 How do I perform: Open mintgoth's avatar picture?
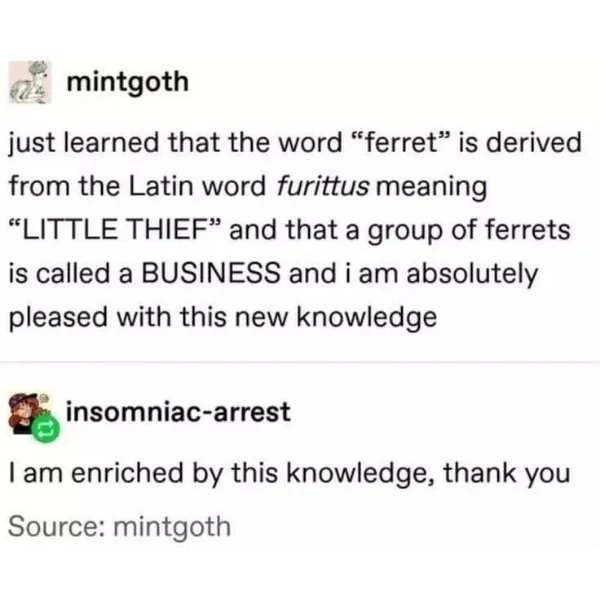point(30,82)
